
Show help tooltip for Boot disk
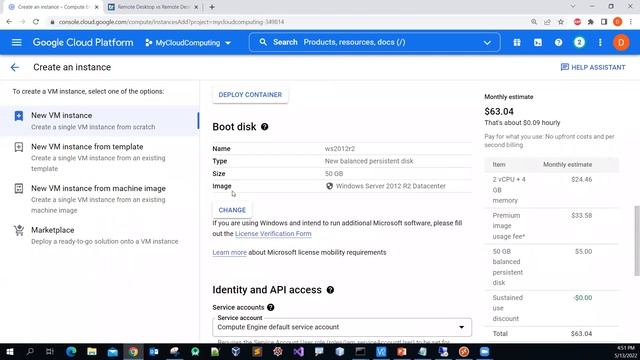(x=264, y=127)
